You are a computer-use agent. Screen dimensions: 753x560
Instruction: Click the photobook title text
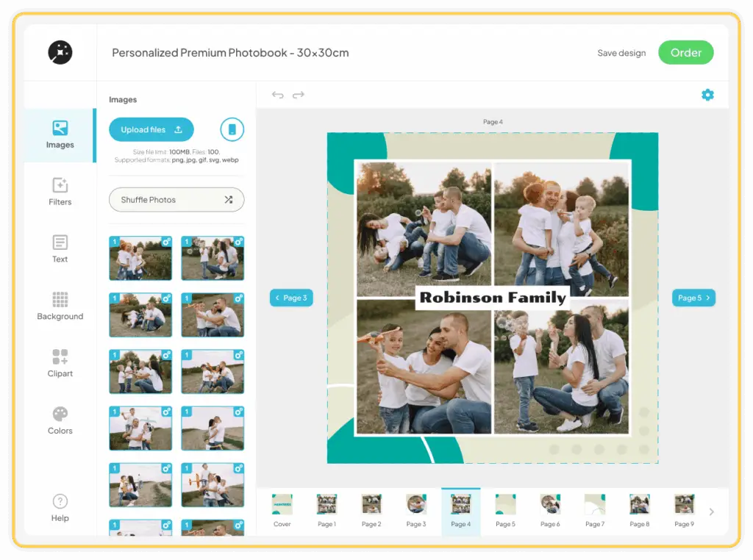(230, 53)
